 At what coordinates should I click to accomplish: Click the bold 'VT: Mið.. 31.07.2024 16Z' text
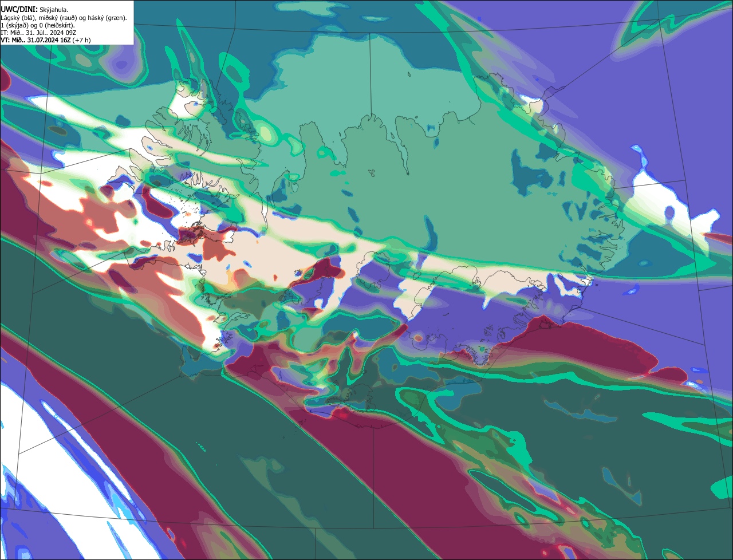click(x=36, y=40)
